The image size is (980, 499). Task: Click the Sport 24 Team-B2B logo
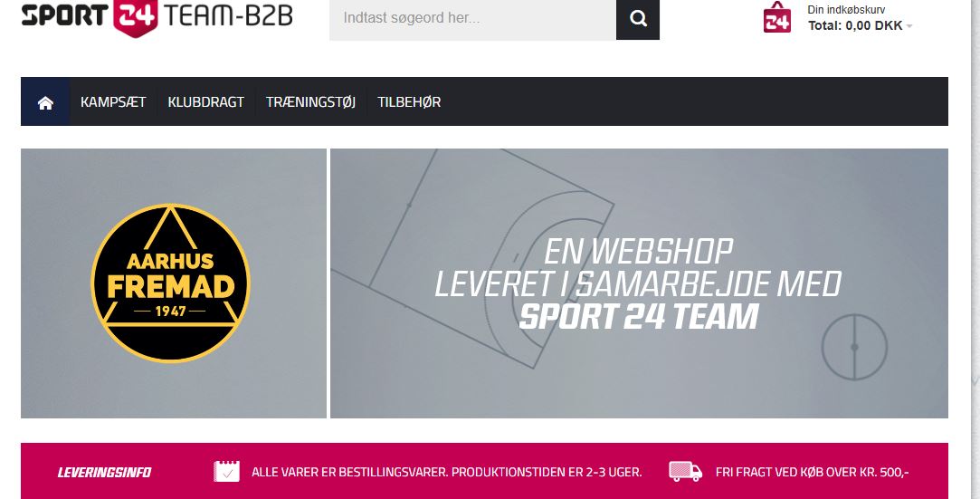tap(157, 17)
